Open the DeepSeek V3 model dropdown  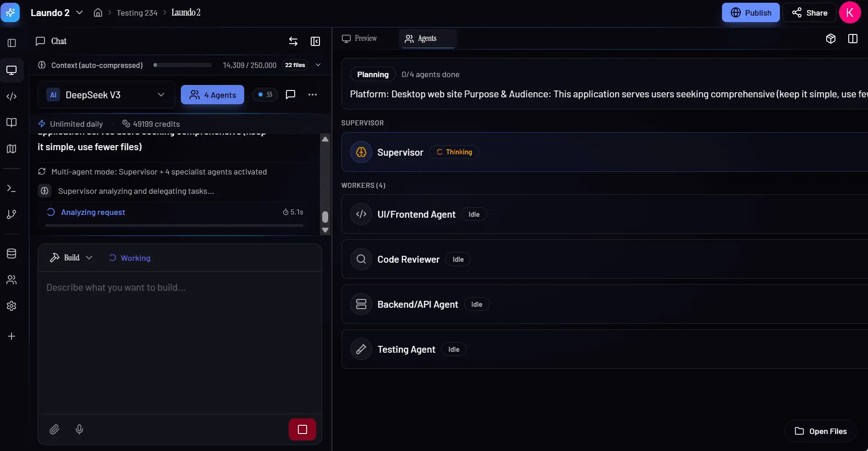coord(106,95)
